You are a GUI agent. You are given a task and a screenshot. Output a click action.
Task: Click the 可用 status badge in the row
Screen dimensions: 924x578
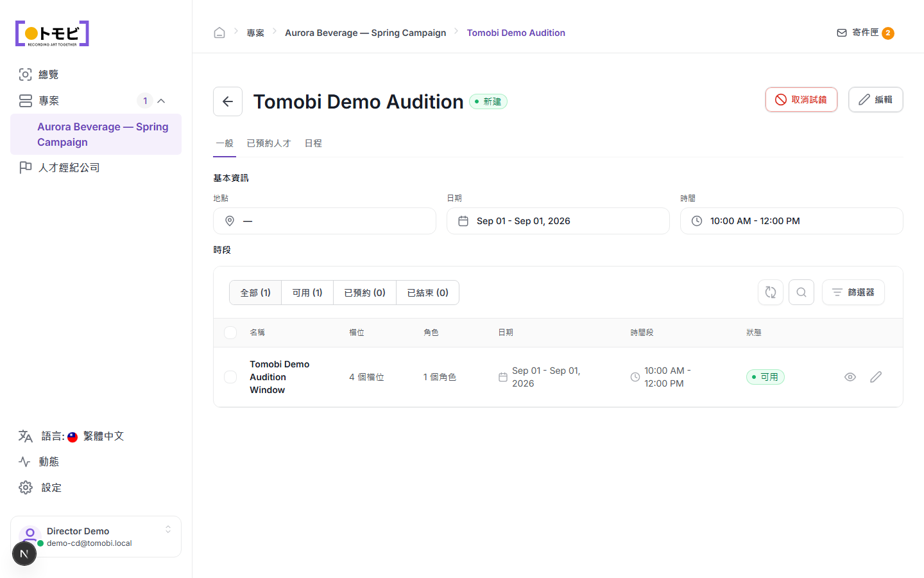click(766, 377)
